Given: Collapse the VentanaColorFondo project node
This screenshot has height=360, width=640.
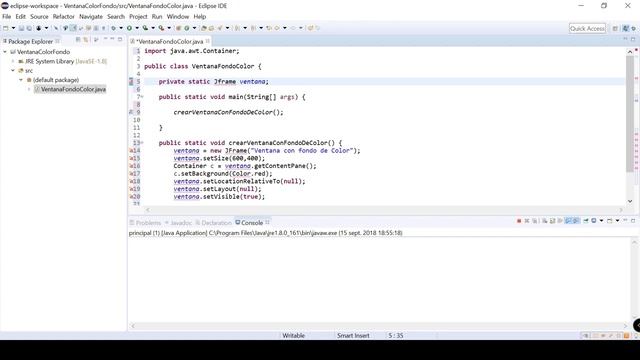Looking at the screenshot, I should tap(5, 52).
